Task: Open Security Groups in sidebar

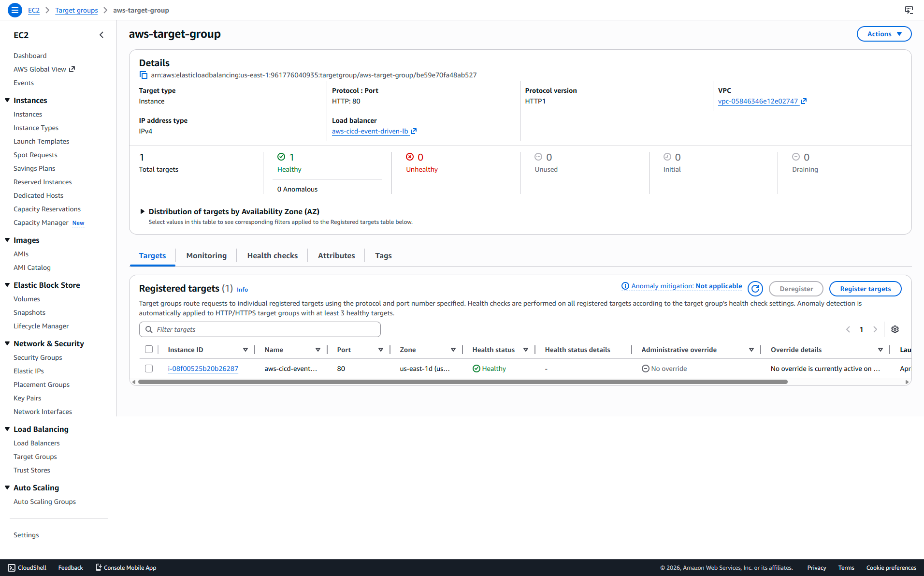Action: pyautogui.click(x=38, y=357)
